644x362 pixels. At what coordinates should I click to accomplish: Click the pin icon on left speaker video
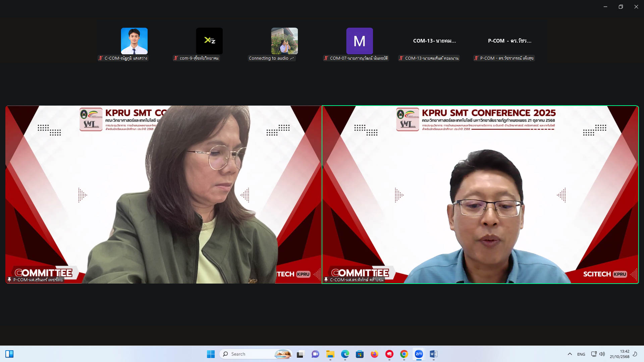point(9,280)
